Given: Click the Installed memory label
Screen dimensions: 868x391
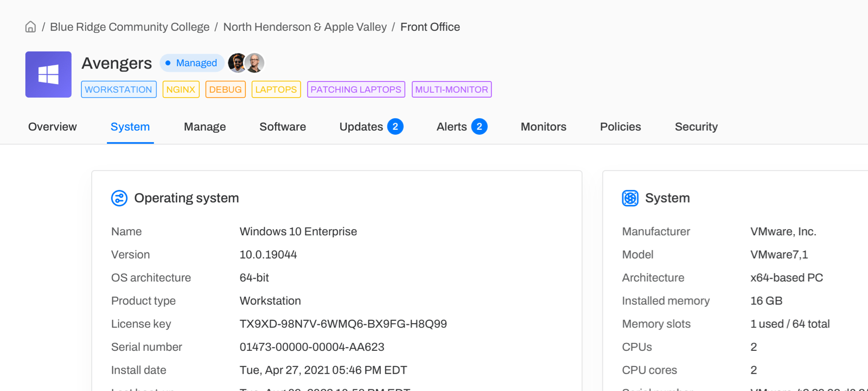Looking at the screenshot, I should (666, 301).
